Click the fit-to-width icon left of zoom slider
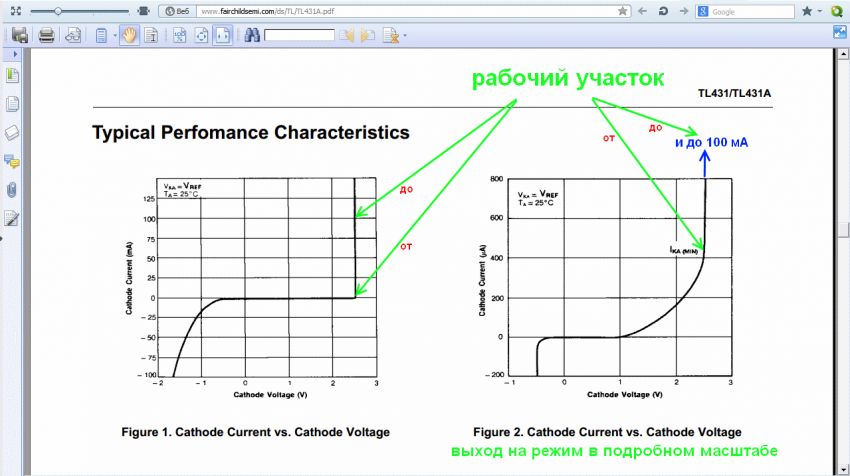This screenshot has height=476, width=850. (16, 11)
